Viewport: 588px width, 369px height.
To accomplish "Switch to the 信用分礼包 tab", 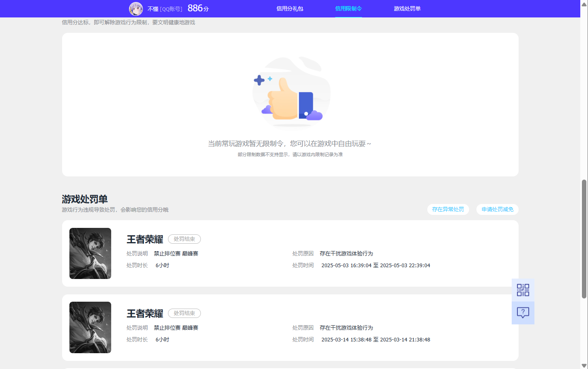I will [x=289, y=9].
